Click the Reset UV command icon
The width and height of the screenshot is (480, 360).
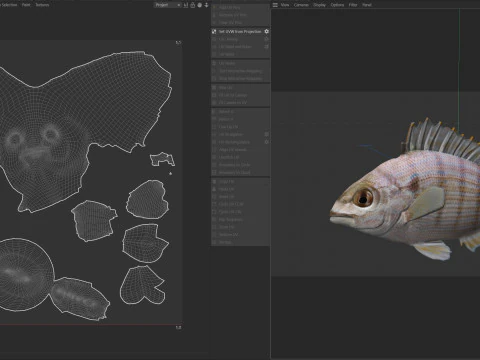pyautogui.click(x=214, y=197)
